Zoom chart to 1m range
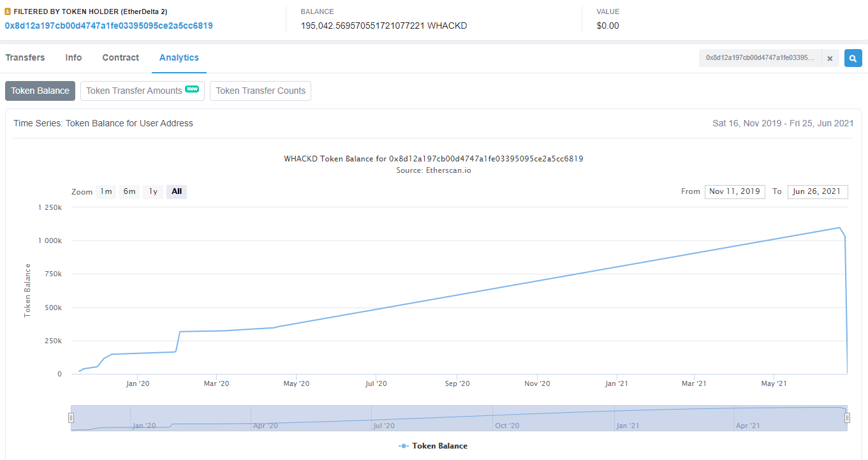Screen dimensions: 868x460 [106, 191]
